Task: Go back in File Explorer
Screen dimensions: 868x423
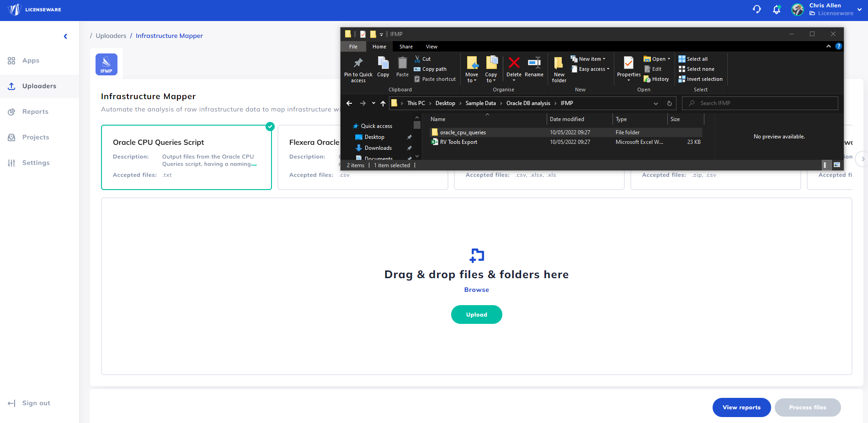Action: [x=349, y=103]
